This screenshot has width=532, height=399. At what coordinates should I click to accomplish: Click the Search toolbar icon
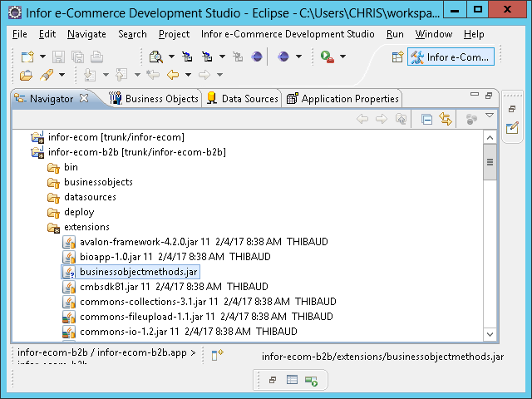(x=155, y=57)
